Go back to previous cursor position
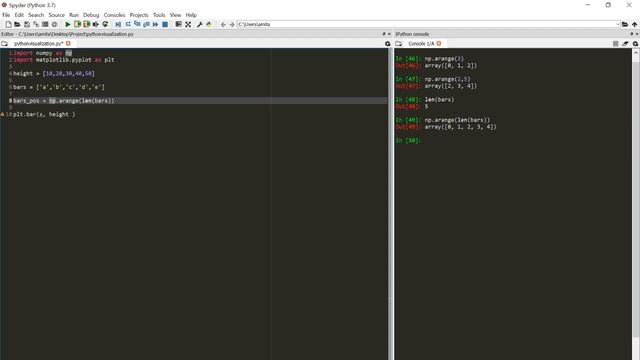 (223, 24)
